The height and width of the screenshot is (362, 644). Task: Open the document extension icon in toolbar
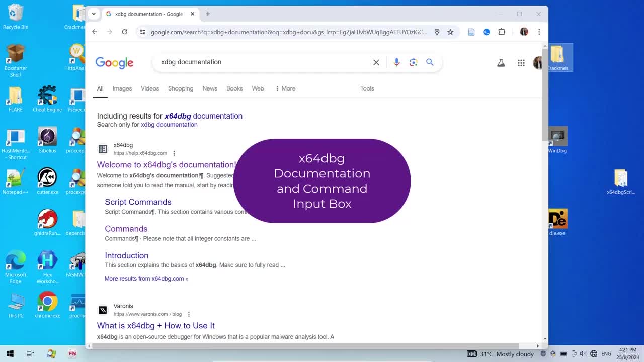471,32
